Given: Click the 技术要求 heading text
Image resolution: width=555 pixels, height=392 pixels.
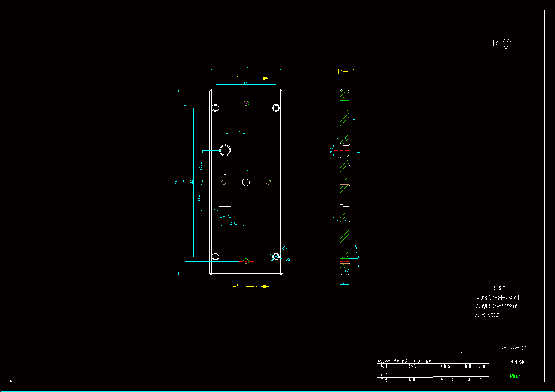Looking at the screenshot, I should pyautogui.click(x=499, y=288).
